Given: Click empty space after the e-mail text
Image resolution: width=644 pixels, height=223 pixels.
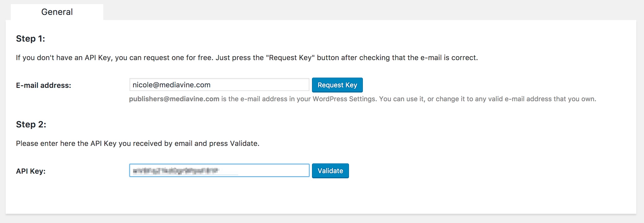Looking at the screenshot, I should click(260, 85).
